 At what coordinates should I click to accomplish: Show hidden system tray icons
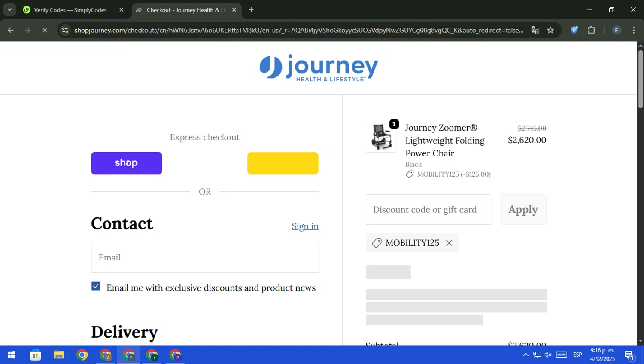(x=526, y=355)
